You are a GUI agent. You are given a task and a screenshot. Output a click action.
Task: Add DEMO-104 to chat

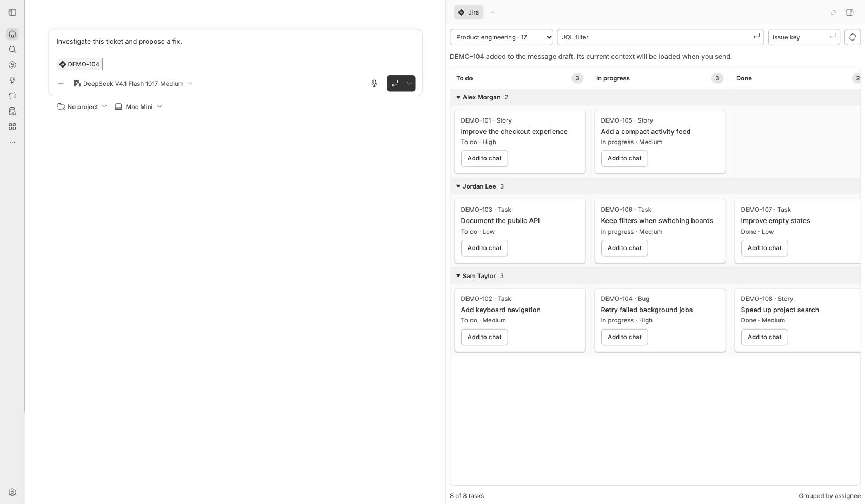pyautogui.click(x=624, y=337)
